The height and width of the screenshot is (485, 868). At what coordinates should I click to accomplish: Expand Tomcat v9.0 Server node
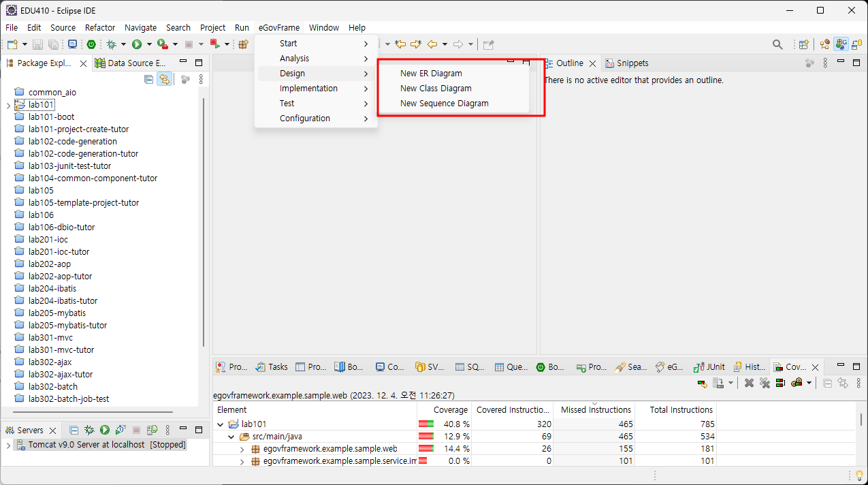[7, 445]
